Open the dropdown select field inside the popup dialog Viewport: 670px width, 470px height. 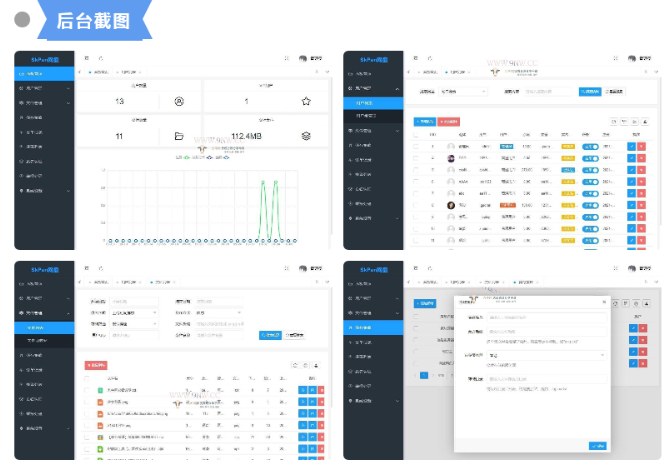[545, 355]
